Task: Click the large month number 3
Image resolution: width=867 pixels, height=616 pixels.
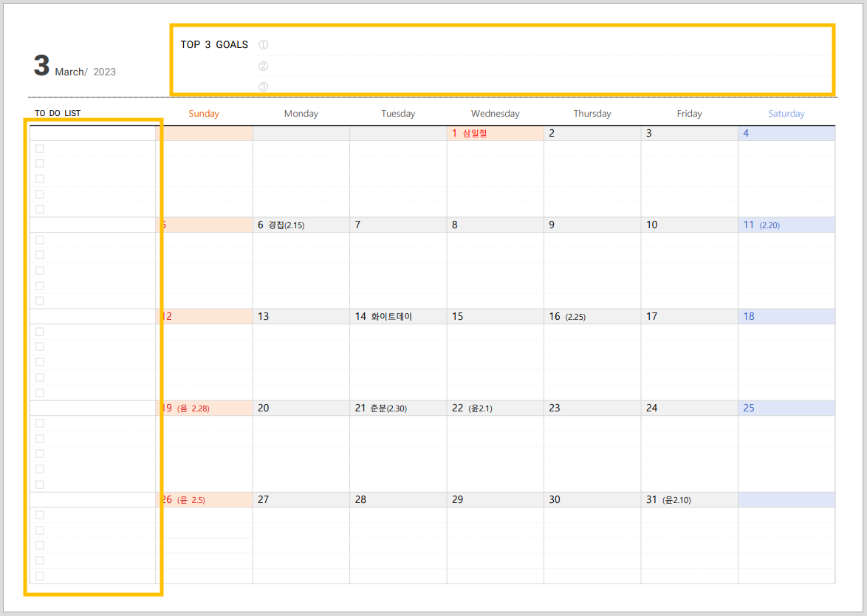Action: click(41, 66)
